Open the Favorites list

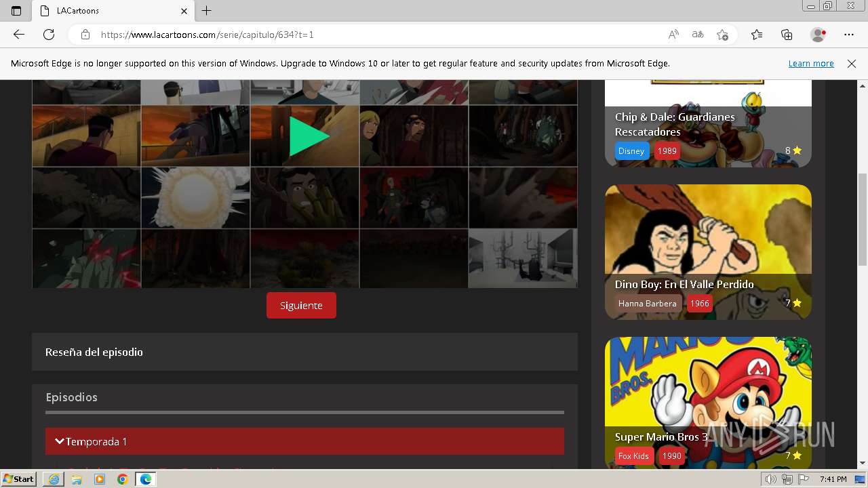757,35
